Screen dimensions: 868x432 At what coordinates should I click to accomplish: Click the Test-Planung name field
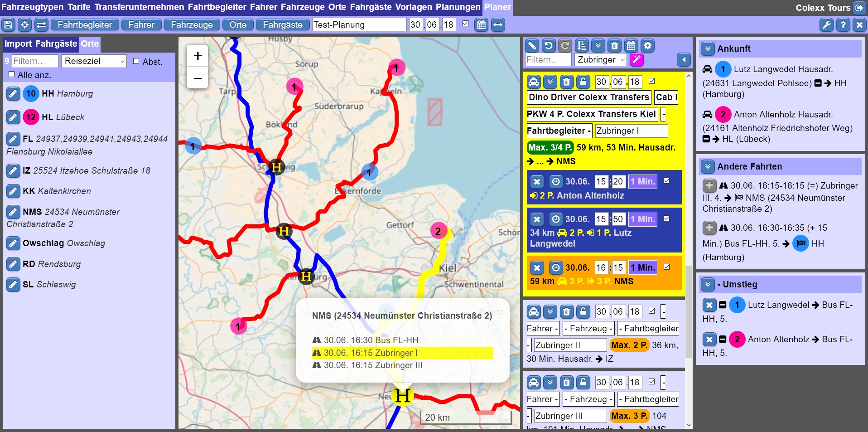(x=359, y=25)
